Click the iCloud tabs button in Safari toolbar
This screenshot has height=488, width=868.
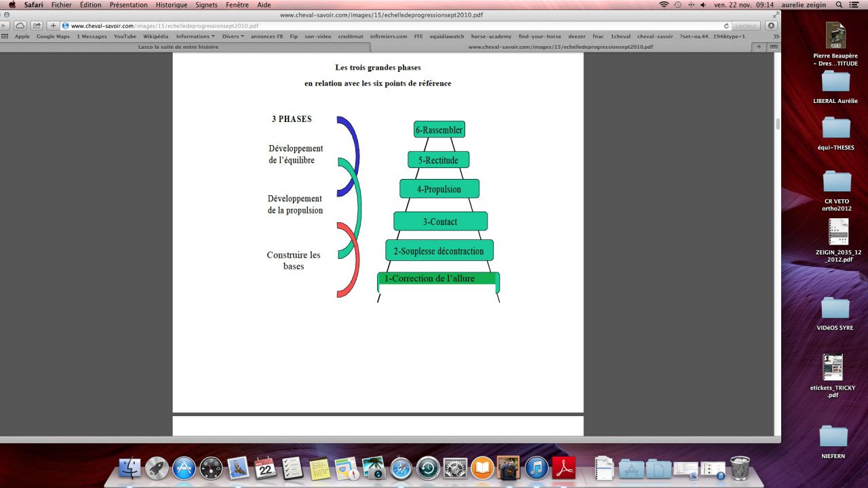click(20, 26)
